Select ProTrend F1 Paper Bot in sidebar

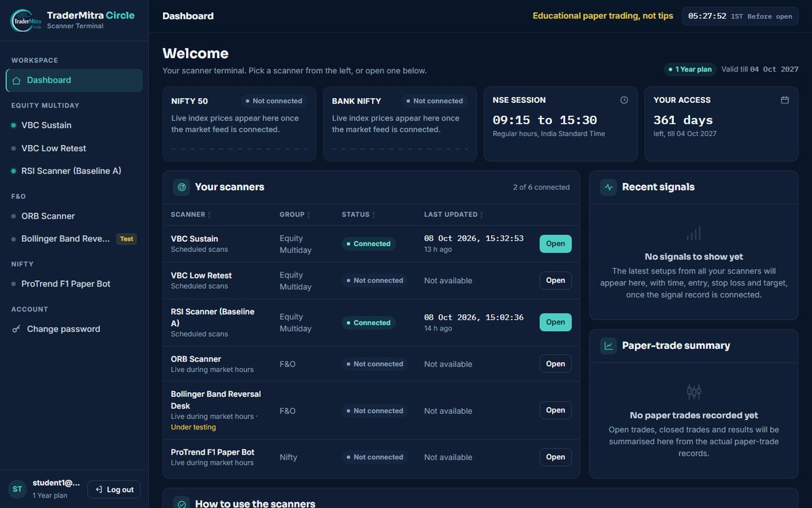pyautogui.click(x=74, y=284)
